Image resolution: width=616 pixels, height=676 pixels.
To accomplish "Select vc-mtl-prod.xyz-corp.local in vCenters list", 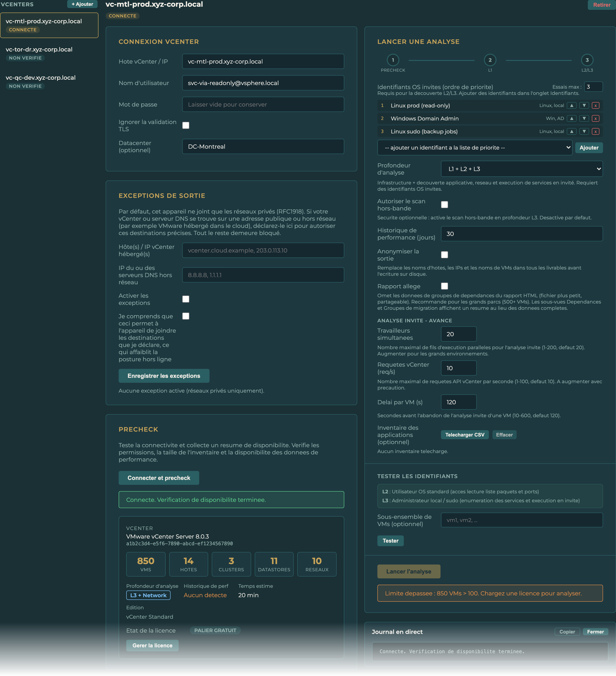I will (49, 25).
